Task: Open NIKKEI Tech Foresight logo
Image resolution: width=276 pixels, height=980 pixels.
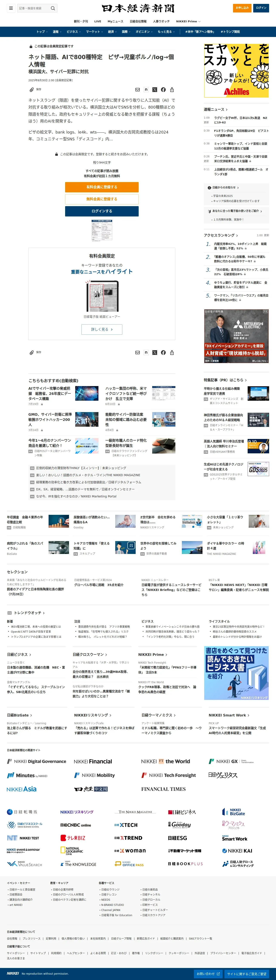Action: coord(168,775)
